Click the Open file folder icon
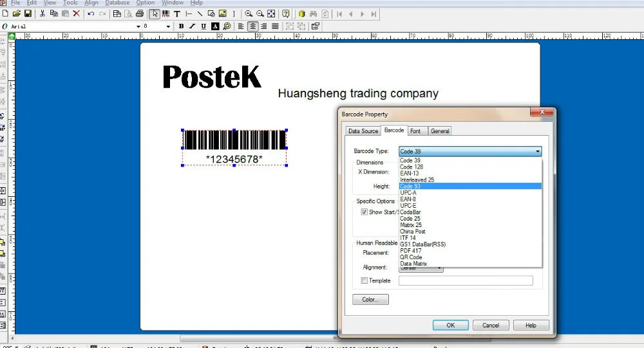644x348 pixels. click(x=17, y=14)
